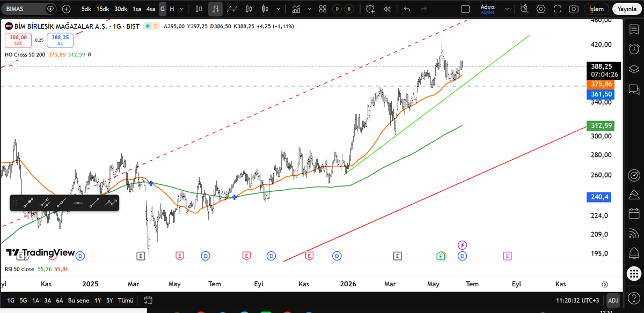The width and height of the screenshot is (644, 313).
Task: Select the polyline path drawing tool
Action: [111, 203]
